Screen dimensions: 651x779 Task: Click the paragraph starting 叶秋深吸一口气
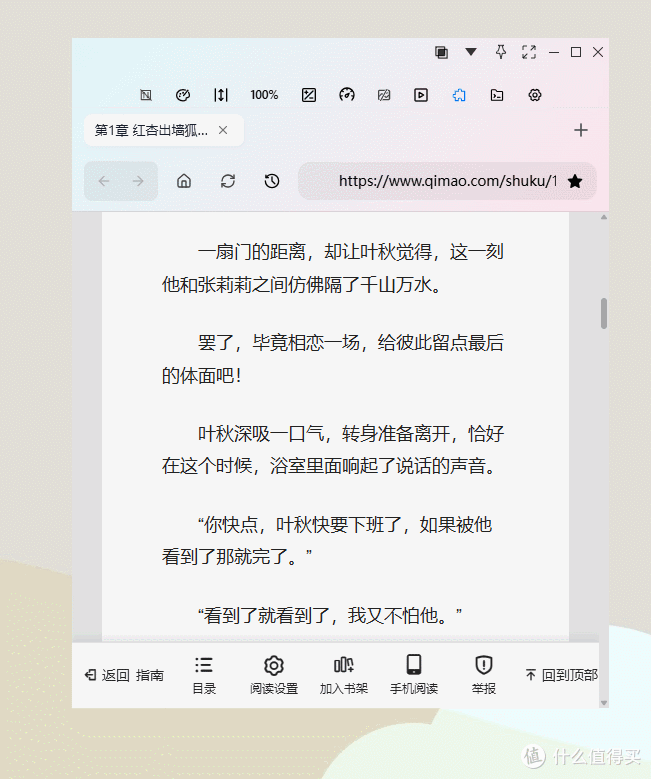(333, 450)
